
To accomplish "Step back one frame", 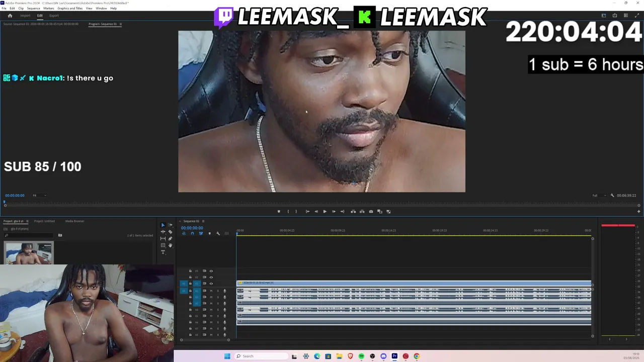I will coord(316,211).
